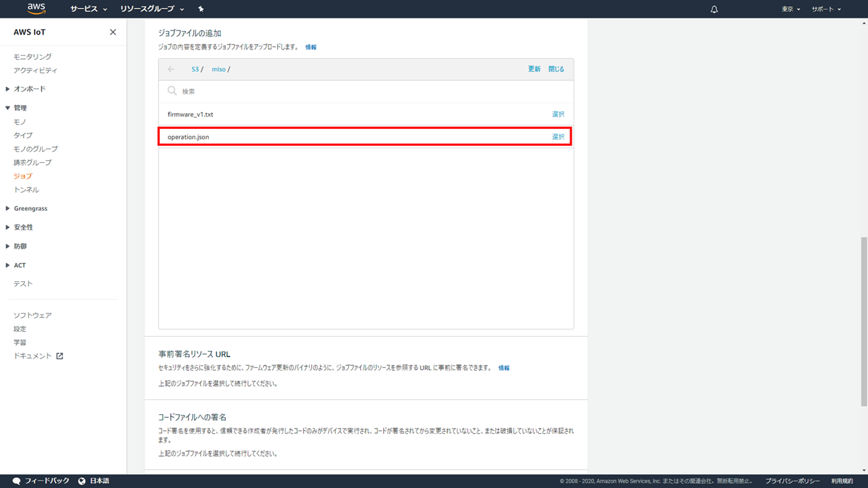This screenshot has height=488, width=868.
Task: Click 更新 to refresh the file list
Action: tap(534, 69)
